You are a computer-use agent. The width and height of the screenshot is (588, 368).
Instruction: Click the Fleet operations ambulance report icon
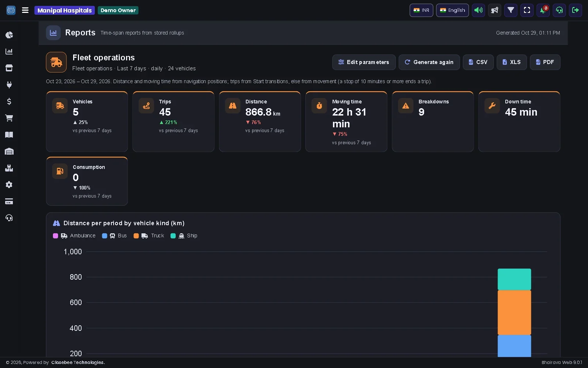pos(56,62)
